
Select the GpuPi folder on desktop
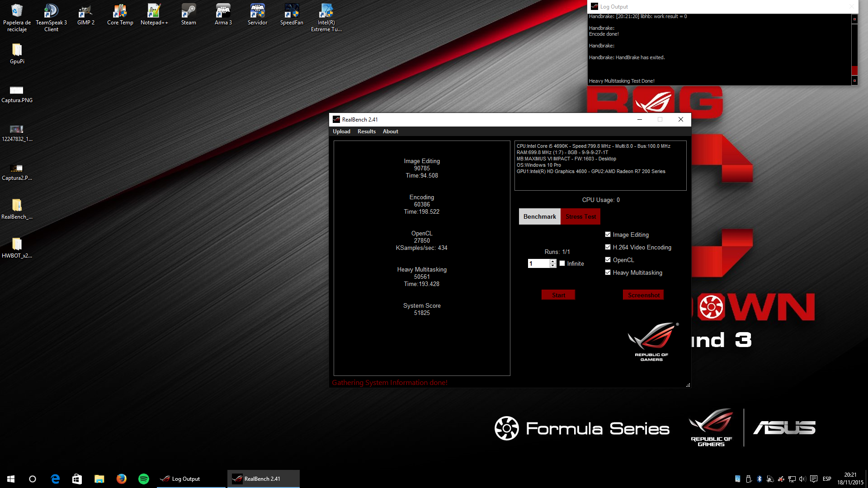click(17, 54)
